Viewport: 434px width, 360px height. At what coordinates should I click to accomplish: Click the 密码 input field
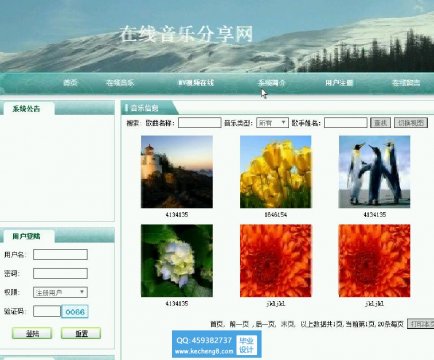click(60, 274)
